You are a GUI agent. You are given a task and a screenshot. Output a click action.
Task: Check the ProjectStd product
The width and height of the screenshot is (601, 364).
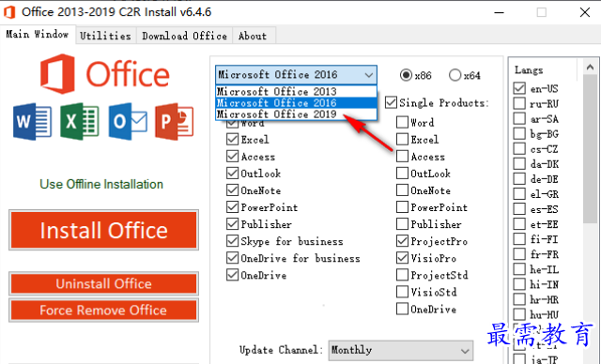(402, 275)
